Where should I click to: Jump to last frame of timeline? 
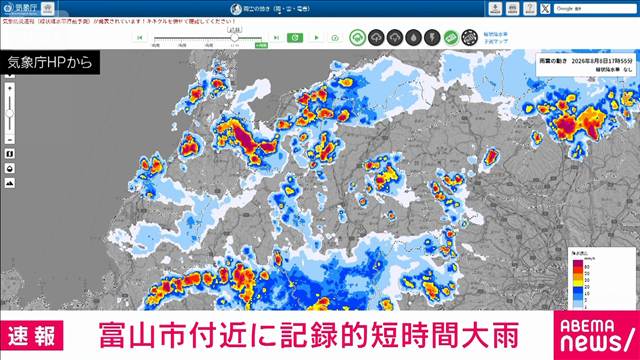point(276,38)
